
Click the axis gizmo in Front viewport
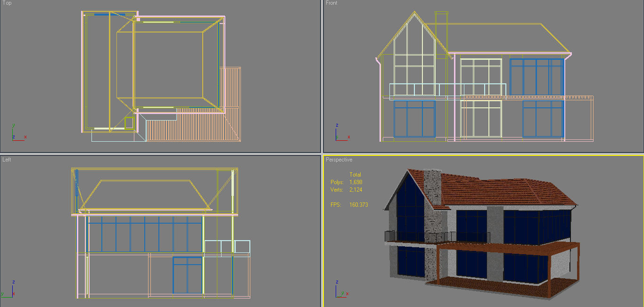pyautogui.click(x=342, y=132)
